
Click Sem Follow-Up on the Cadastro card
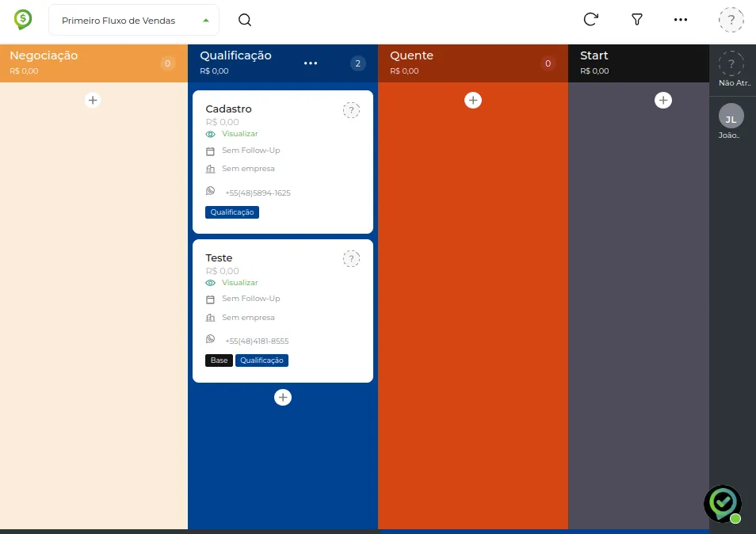point(250,151)
